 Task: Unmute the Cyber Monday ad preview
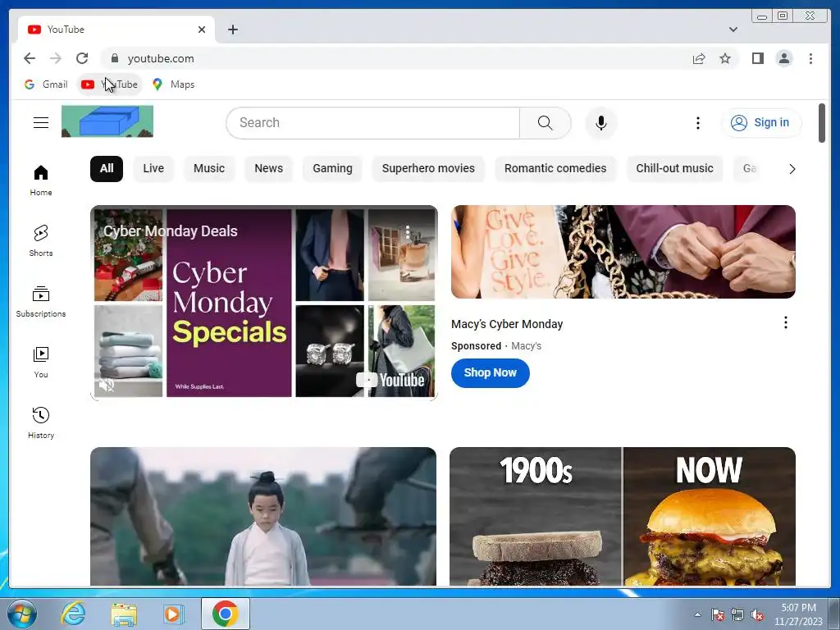tap(107, 385)
